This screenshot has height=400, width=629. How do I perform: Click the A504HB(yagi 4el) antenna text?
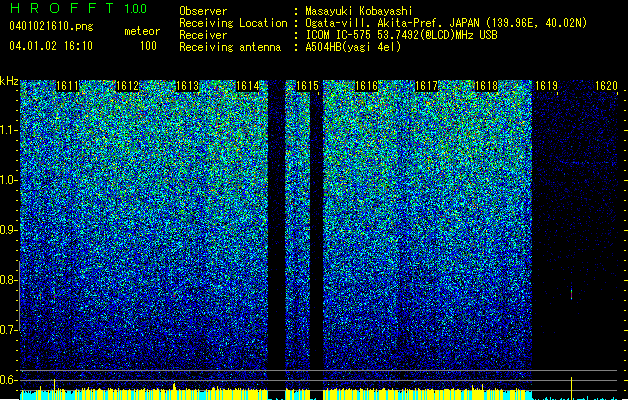coord(353,47)
